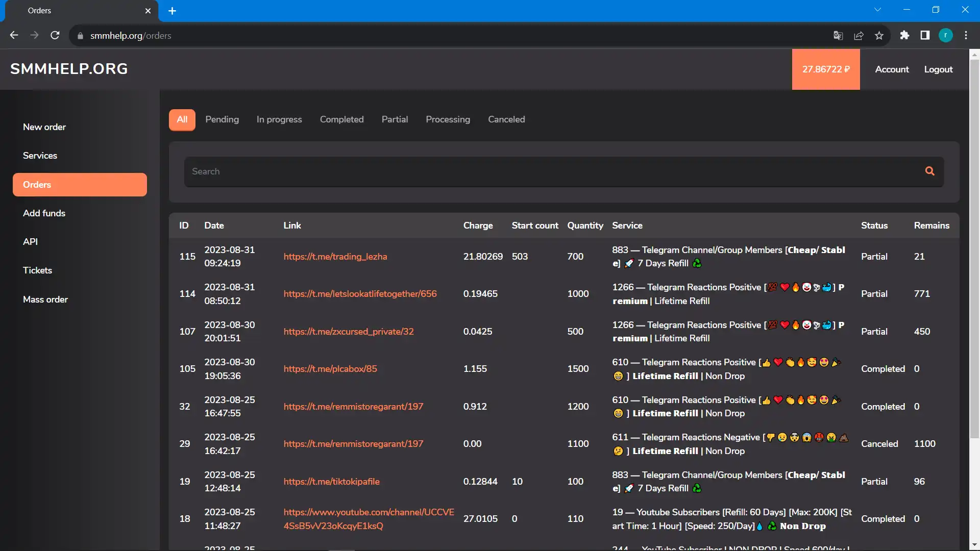
Task: Click Canceled status of order 29
Action: coord(879,444)
